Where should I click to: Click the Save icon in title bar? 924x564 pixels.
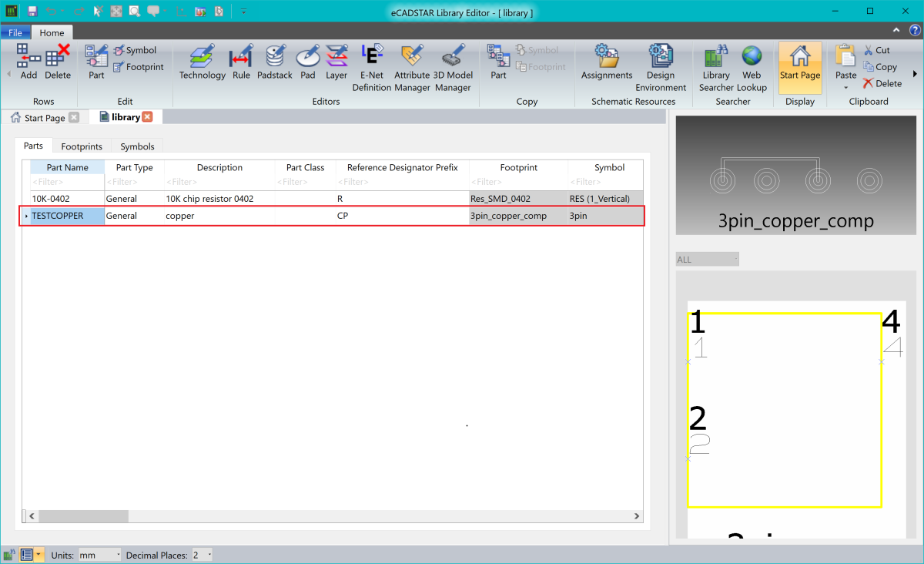coord(32,12)
